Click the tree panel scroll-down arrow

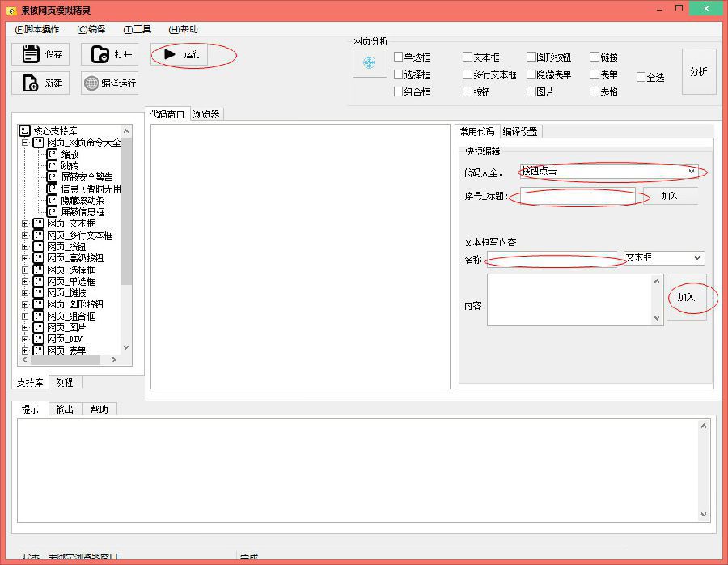(x=126, y=347)
